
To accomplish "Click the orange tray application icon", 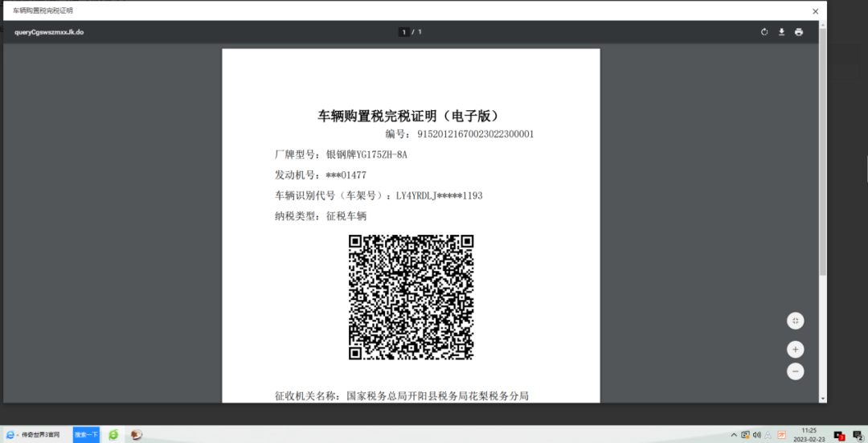I will pyautogui.click(x=782, y=435).
